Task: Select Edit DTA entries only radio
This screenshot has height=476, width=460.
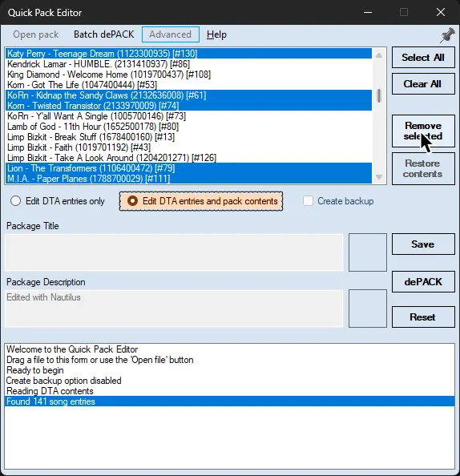Action: pyautogui.click(x=58, y=201)
